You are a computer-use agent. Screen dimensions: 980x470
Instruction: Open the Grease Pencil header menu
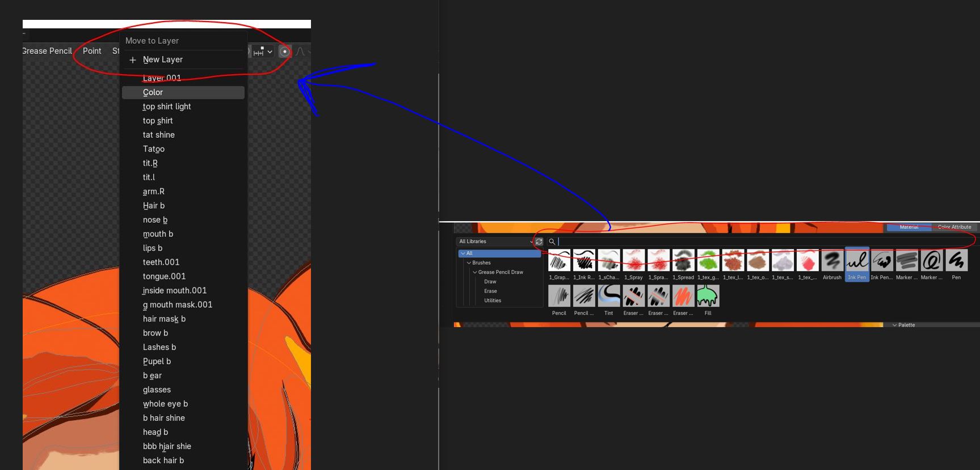point(47,51)
